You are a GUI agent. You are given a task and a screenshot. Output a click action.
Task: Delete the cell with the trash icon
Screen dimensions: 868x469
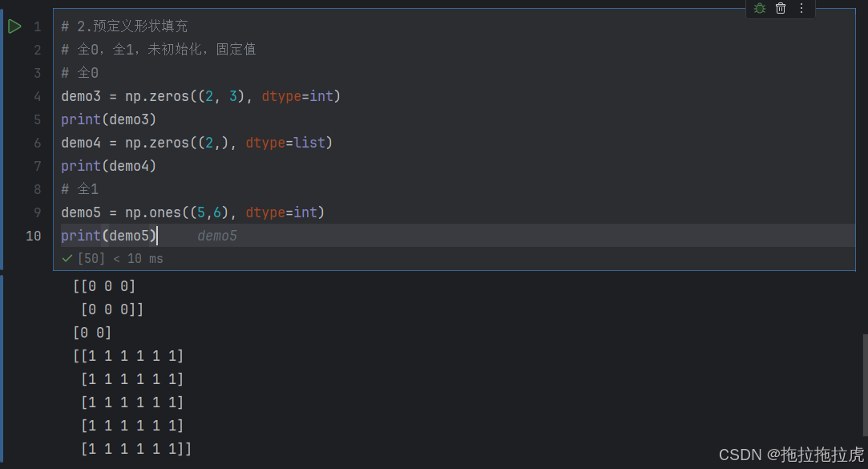781,8
